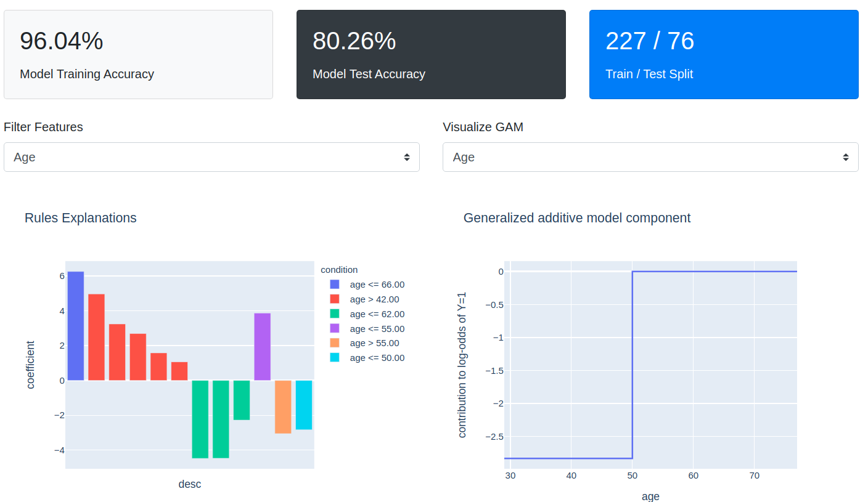Click the tallest red bar

(x=96, y=337)
